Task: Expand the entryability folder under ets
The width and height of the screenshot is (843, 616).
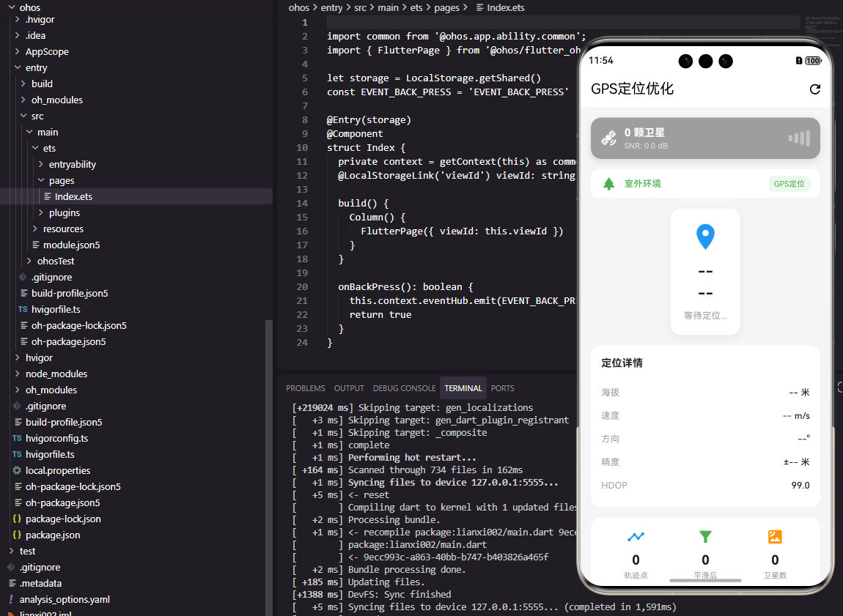Action: 42,164
